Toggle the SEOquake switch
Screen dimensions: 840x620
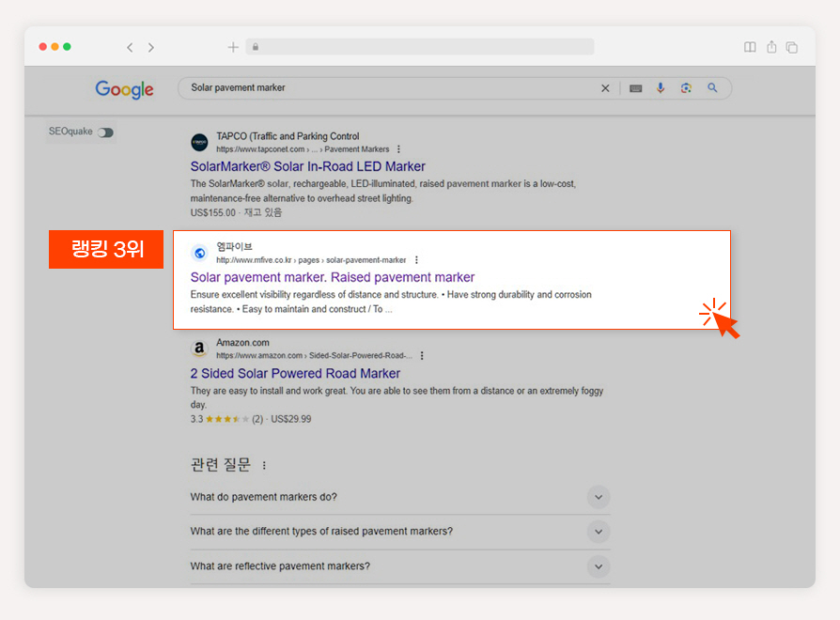pyautogui.click(x=105, y=132)
